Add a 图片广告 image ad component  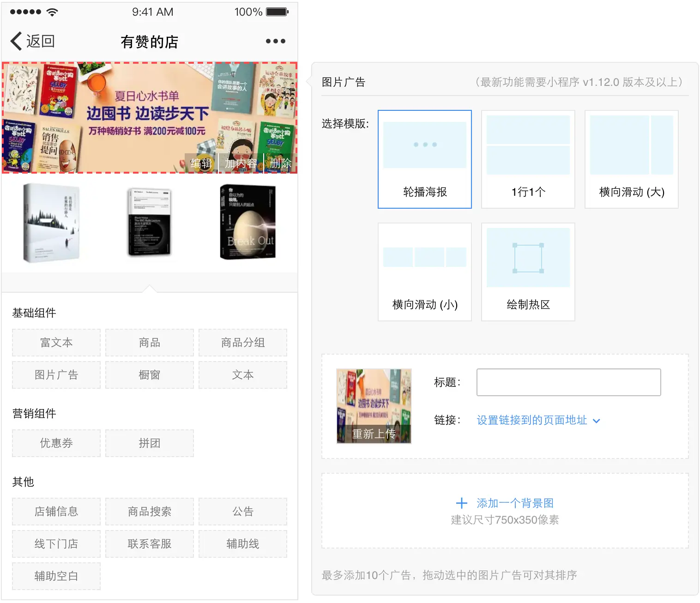click(56, 375)
